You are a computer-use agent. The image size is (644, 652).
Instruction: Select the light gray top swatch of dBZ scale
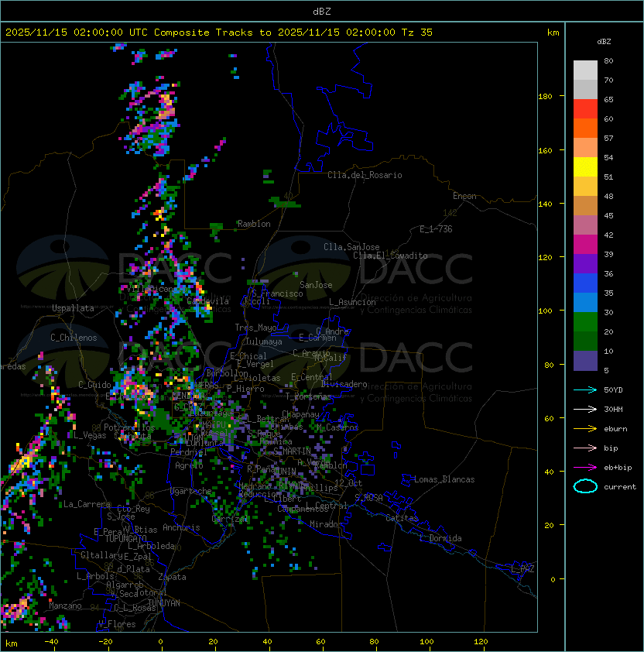click(x=585, y=70)
